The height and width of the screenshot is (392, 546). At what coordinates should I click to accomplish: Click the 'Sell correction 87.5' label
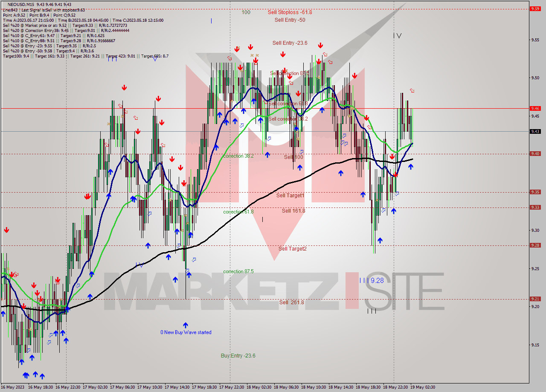(x=289, y=73)
